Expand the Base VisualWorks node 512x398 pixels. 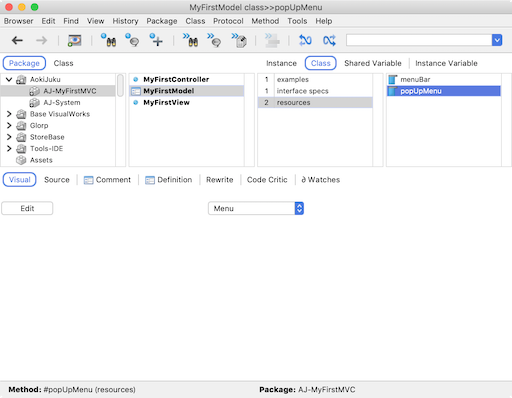click(x=9, y=114)
